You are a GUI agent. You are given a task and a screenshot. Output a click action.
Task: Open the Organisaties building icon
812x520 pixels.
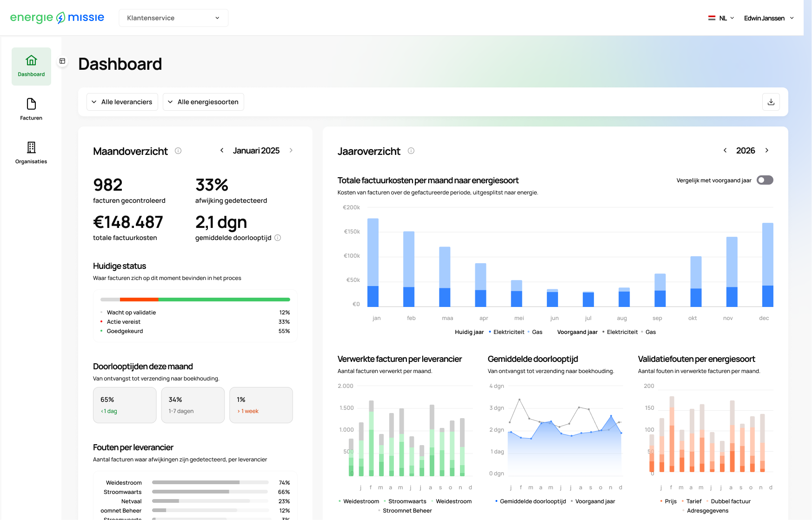31,147
